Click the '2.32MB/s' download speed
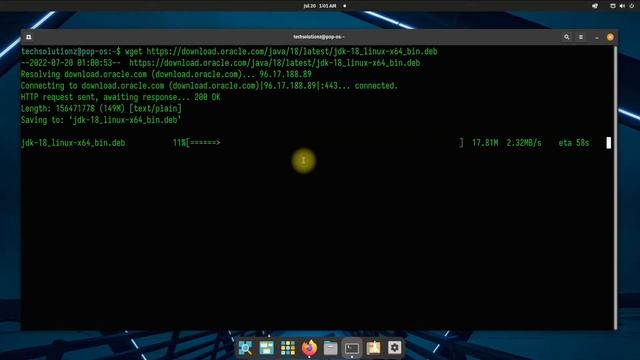This screenshot has width=640, height=360. [524, 143]
